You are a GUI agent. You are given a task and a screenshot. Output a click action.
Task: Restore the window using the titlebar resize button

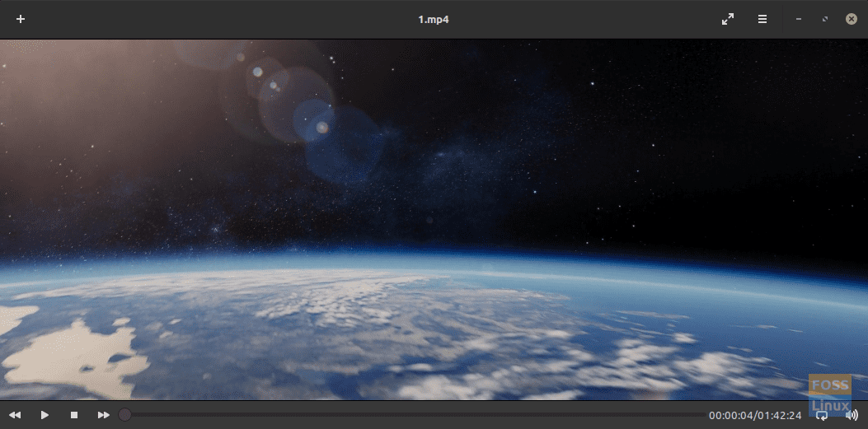point(825,19)
